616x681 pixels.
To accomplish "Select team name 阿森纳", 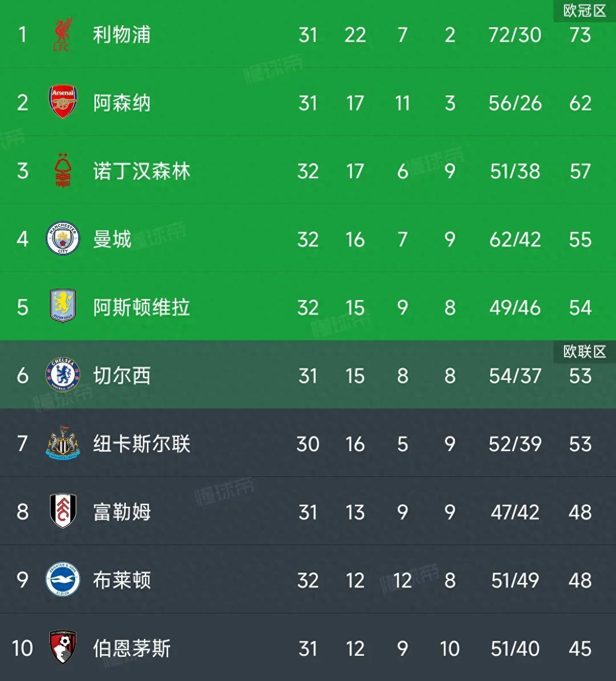I will [x=122, y=103].
